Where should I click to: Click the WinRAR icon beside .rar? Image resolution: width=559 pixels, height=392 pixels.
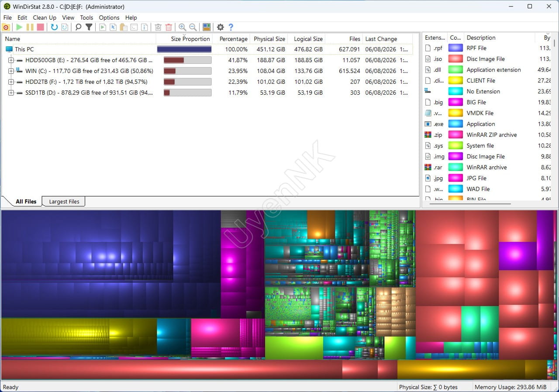[428, 167]
